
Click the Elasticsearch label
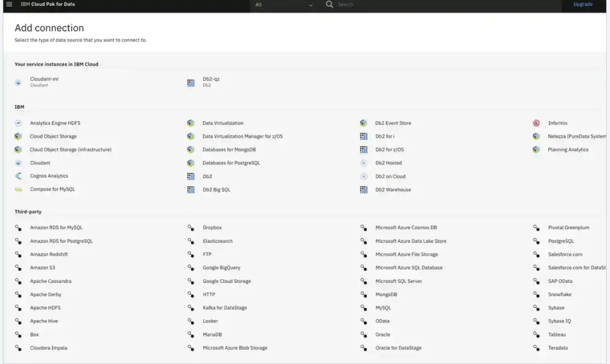217,241
